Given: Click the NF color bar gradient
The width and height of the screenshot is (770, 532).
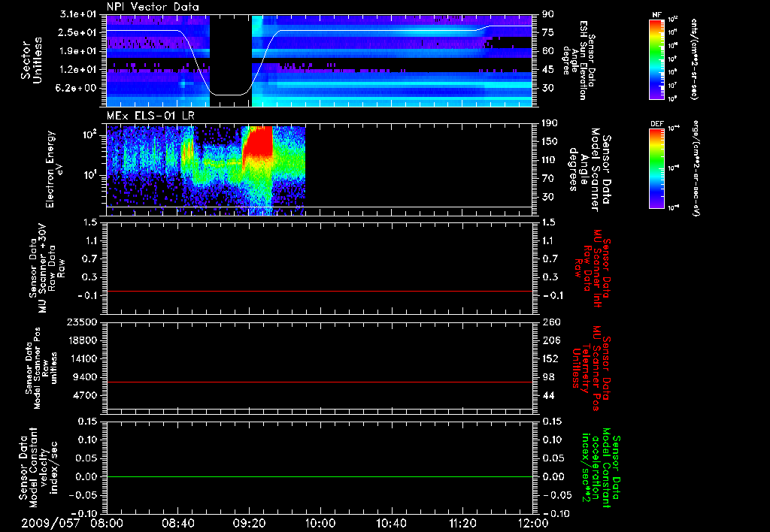Looking at the screenshot, I should click(657, 59).
